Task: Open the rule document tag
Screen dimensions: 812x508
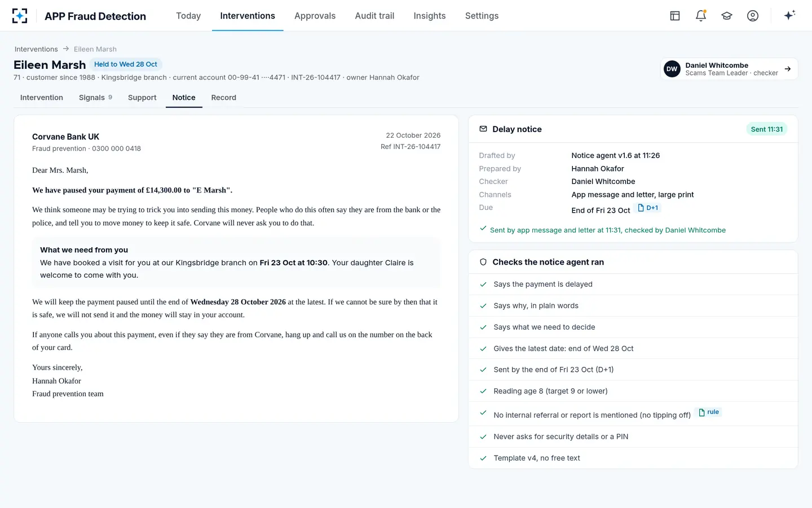Action: (709, 412)
